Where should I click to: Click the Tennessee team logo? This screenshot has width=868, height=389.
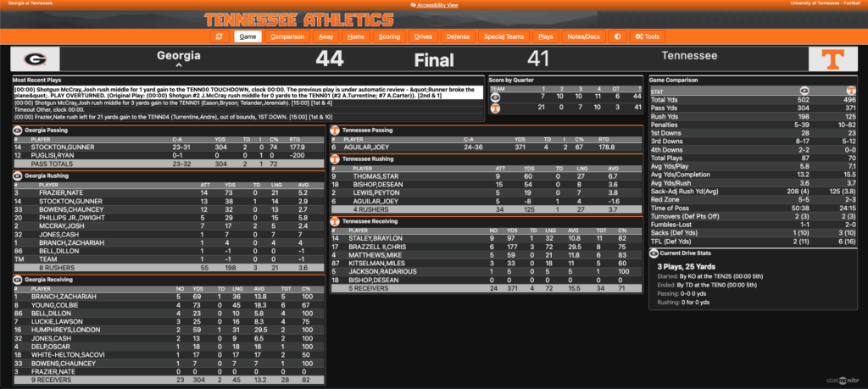click(833, 59)
